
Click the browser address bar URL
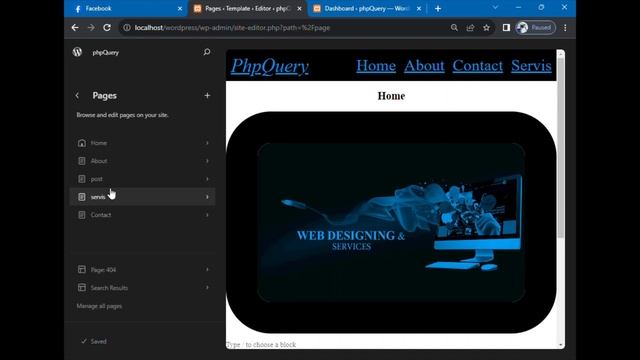tap(232, 28)
